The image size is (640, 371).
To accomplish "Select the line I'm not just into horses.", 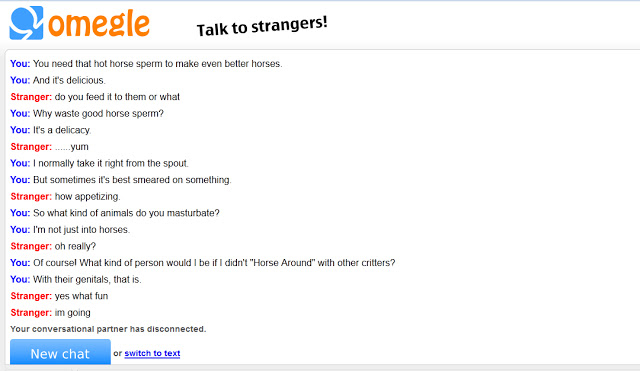I will [70, 229].
